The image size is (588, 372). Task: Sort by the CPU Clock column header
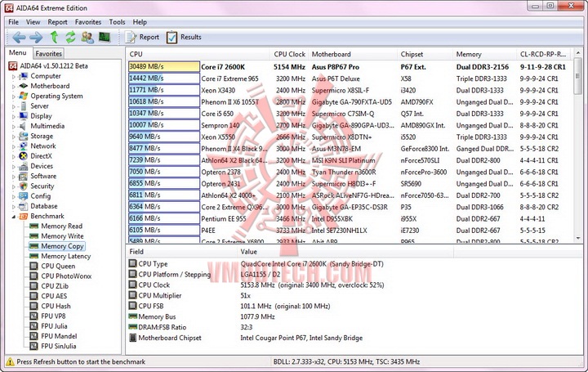(289, 54)
